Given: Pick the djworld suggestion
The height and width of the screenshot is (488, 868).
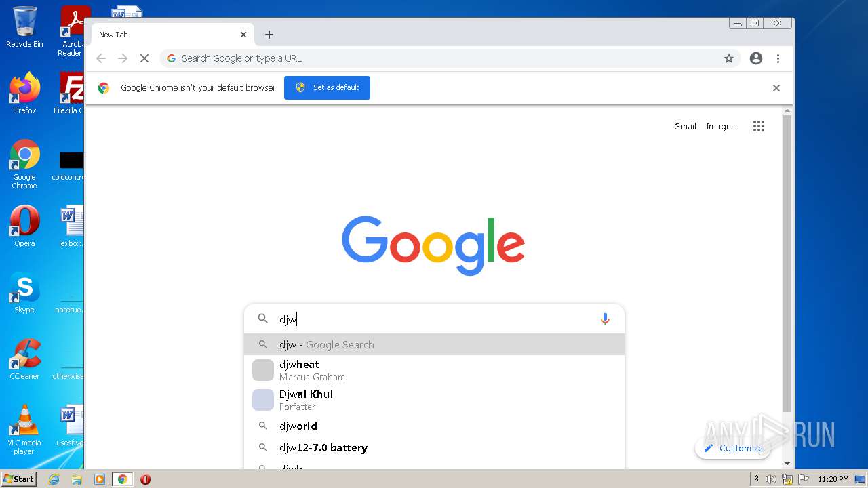Looking at the screenshot, I should [x=434, y=426].
